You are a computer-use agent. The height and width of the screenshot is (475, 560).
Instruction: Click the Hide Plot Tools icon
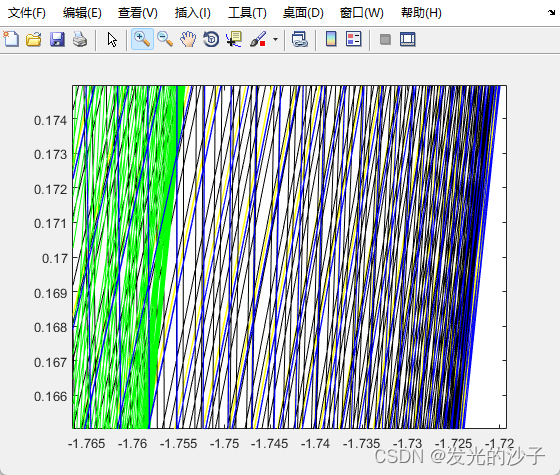pyautogui.click(x=385, y=39)
